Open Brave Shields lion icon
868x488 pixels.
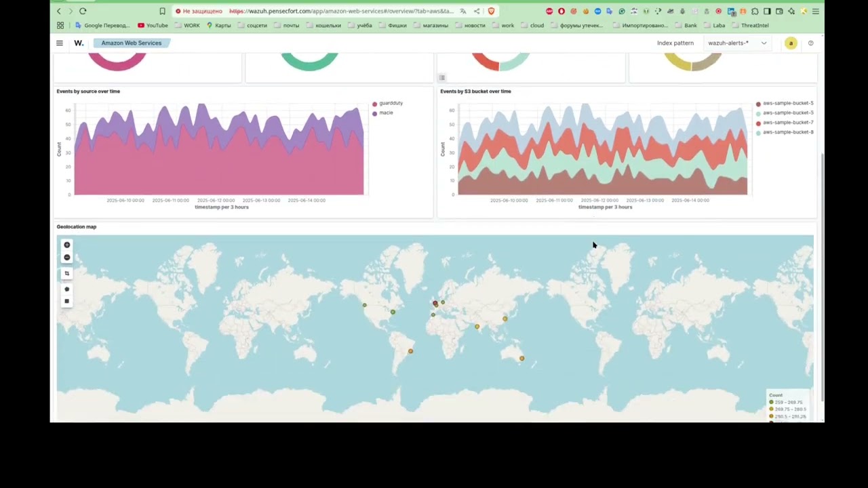tap(491, 11)
